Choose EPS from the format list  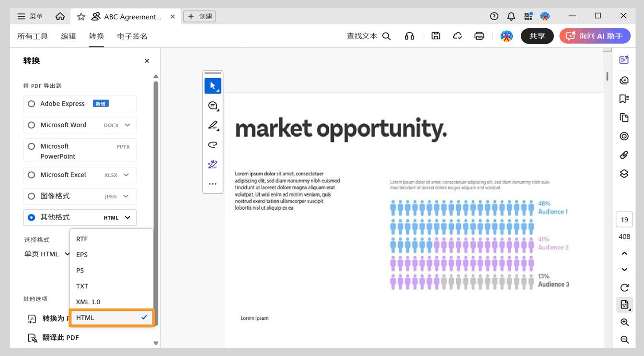point(111,255)
